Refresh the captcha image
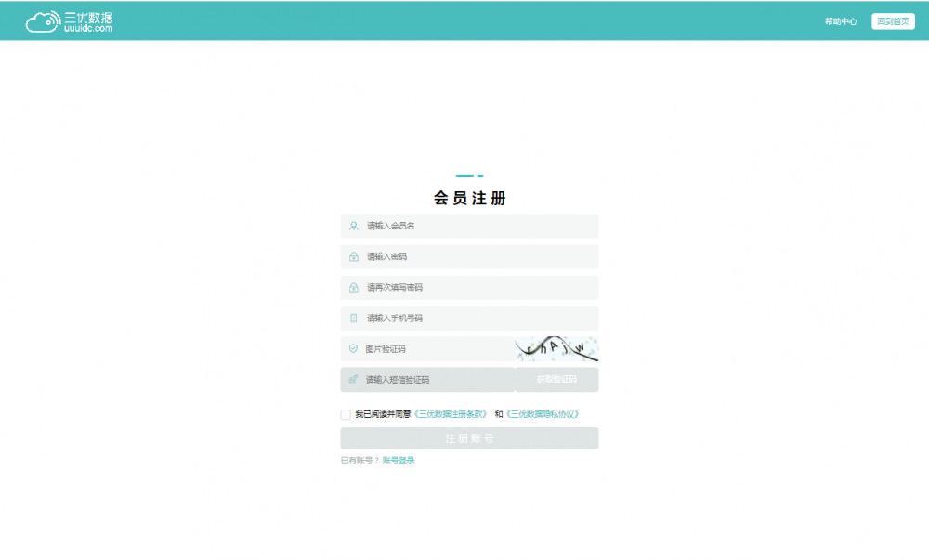 pos(556,348)
